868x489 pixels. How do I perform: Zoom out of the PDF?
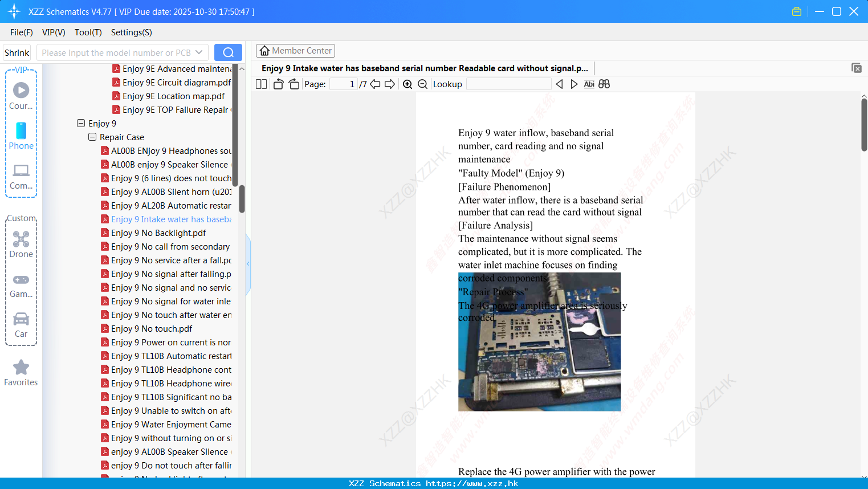coord(422,84)
